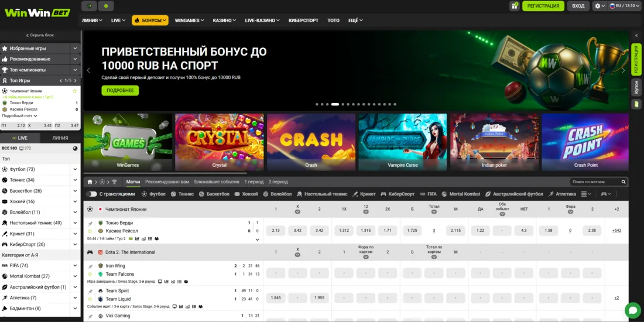
Task: Switch to the Ближайшие события tab
Action: [x=217, y=181]
